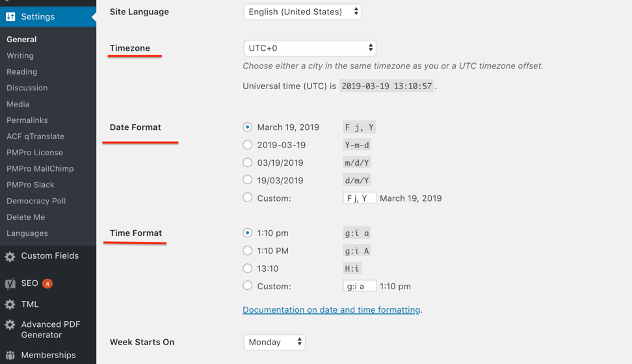Go to Writing settings
Viewport: 632px width, 364px height.
point(20,56)
